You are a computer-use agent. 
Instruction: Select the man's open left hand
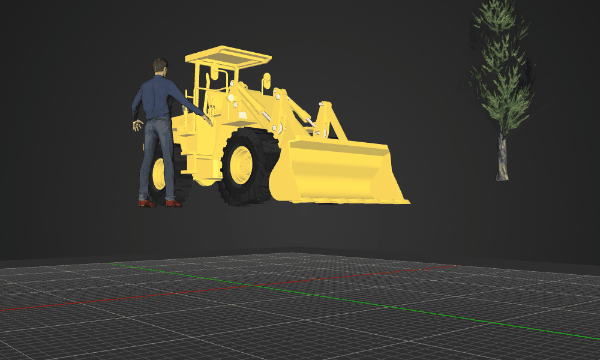(x=137, y=125)
